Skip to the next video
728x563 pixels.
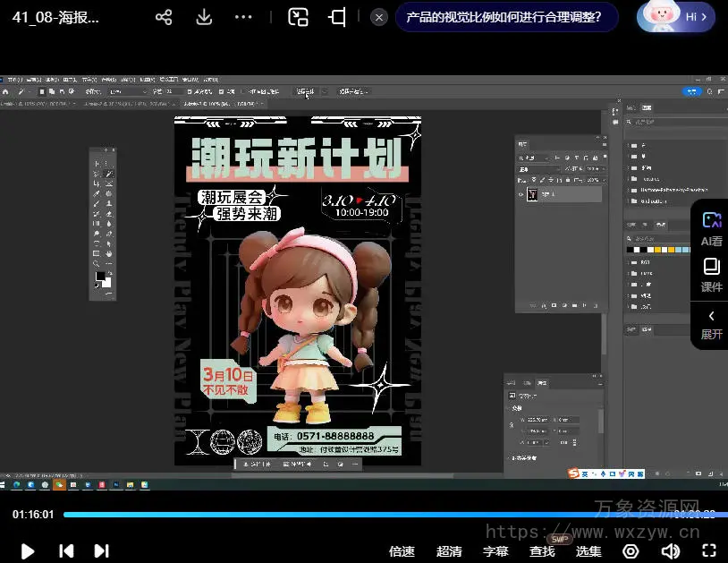[x=101, y=551]
